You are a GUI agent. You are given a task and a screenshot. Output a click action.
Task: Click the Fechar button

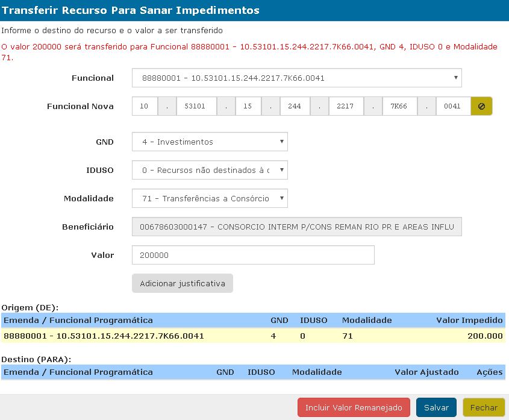pyautogui.click(x=484, y=407)
